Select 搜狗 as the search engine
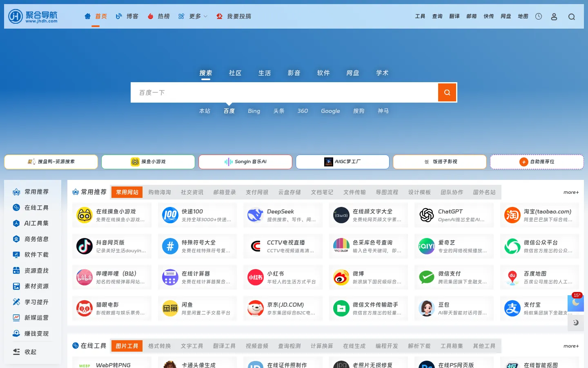The height and width of the screenshot is (368, 588). (x=359, y=111)
